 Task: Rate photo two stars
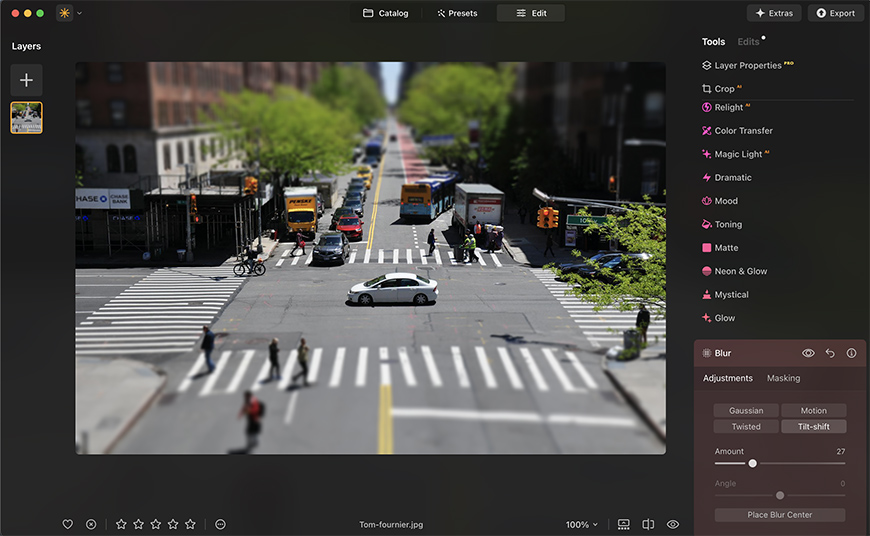pyautogui.click(x=139, y=524)
